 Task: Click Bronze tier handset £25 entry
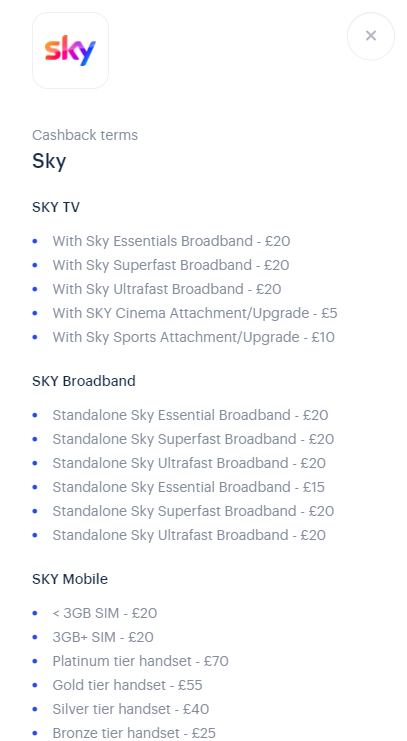134,733
